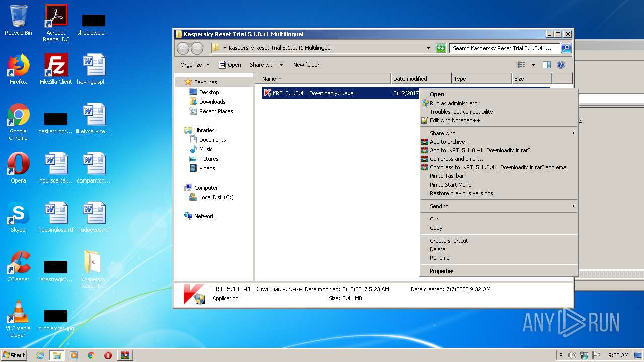This screenshot has height=362, width=644.
Task: Click the Start button
Action: (x=14, y=355)
